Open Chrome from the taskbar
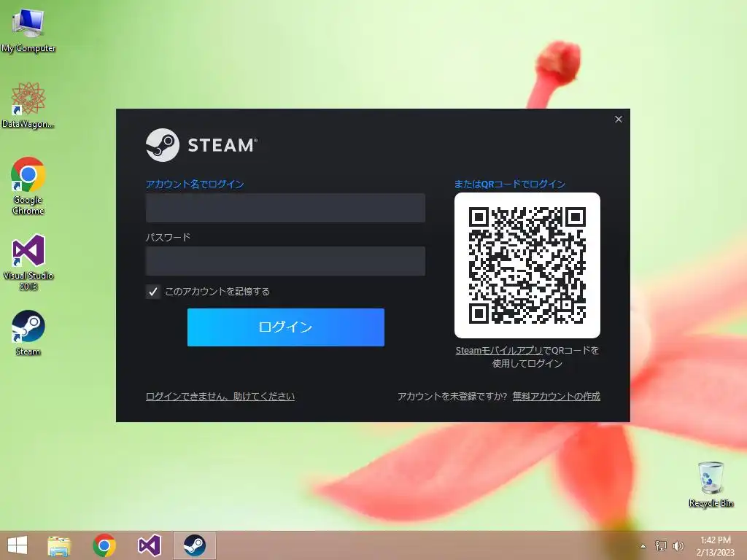The height and width of the screenshot is (560, 747). coord(104,545)
